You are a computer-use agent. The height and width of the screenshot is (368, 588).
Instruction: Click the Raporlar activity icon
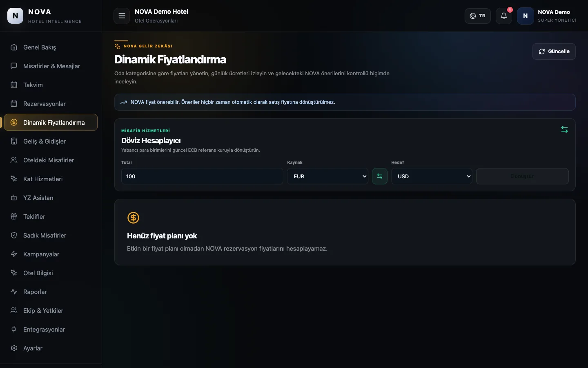tap(14, 292)
